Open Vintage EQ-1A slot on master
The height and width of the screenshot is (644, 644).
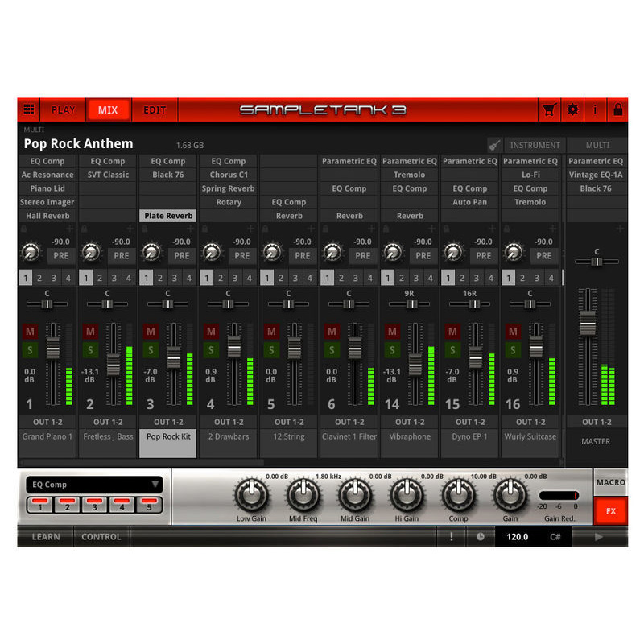596,175
